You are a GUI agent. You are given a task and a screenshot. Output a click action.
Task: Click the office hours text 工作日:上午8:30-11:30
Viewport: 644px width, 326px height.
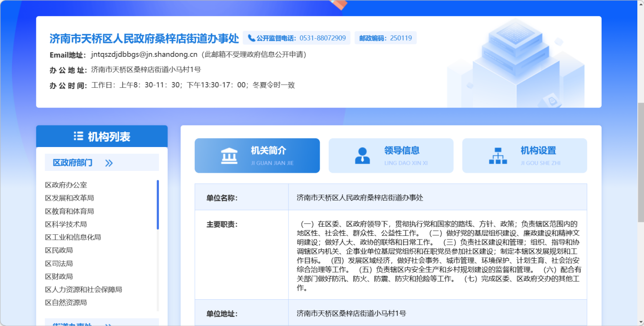[136, 85]
